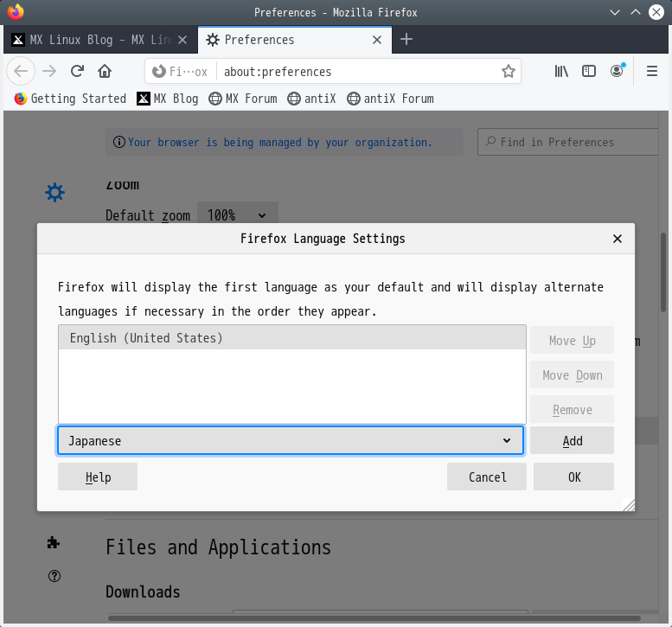Image resolution: width=672 pixels, height=627 pixels.
Task: Cancel the language settings dialog
Action: click(487, 477)
